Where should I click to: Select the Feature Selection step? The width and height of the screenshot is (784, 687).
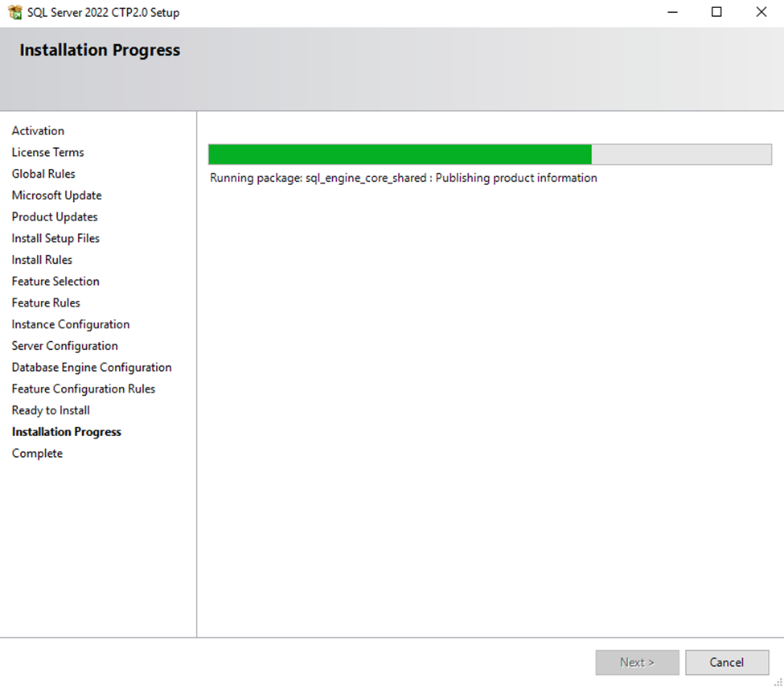tap(55, 282)
